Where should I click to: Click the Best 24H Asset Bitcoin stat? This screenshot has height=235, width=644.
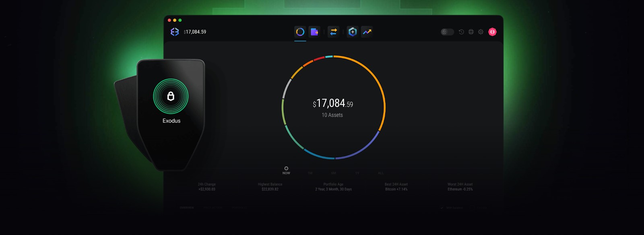(x=396, y=187)
